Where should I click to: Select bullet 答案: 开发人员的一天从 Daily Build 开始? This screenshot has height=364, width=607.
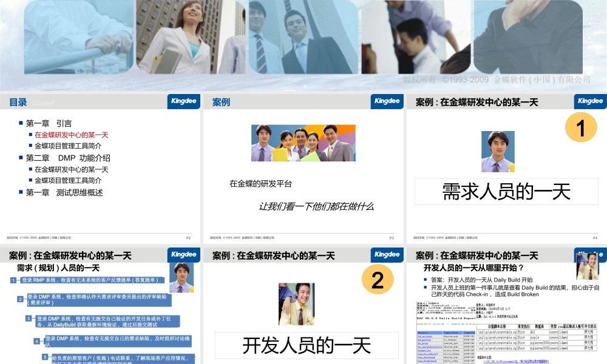pyautogui.click(x=481, y=280)
